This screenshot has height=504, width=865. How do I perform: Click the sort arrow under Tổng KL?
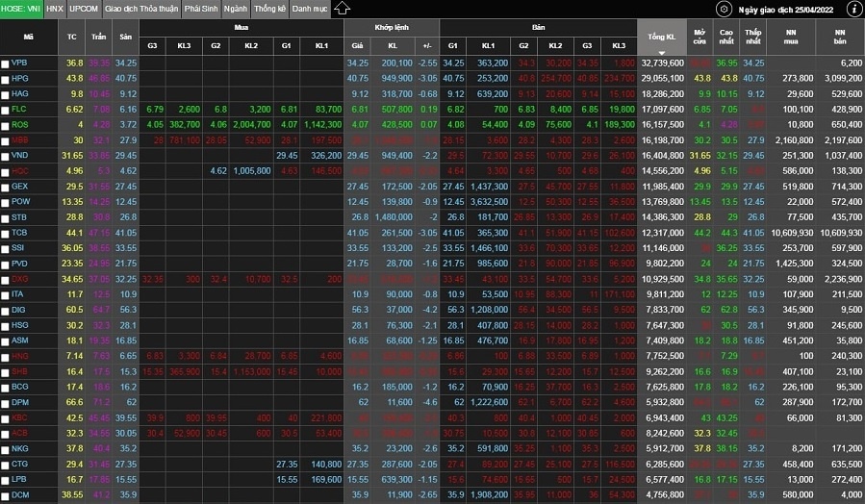(661, 52)
